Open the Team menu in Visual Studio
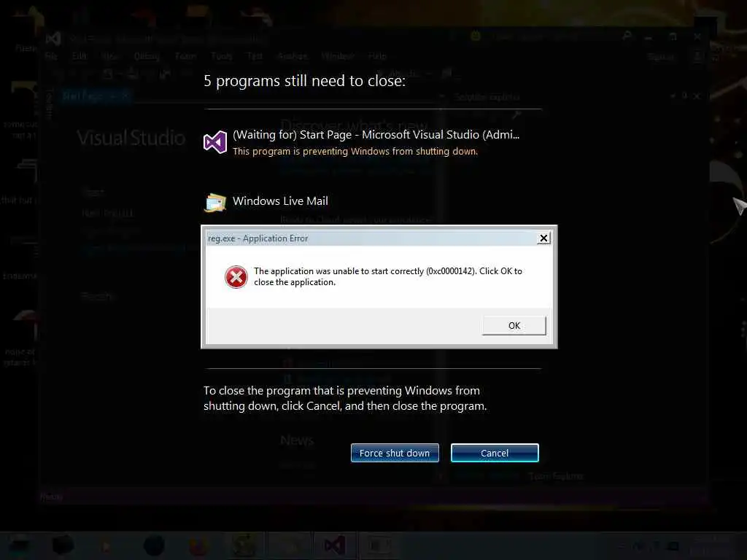 [186, 56]
